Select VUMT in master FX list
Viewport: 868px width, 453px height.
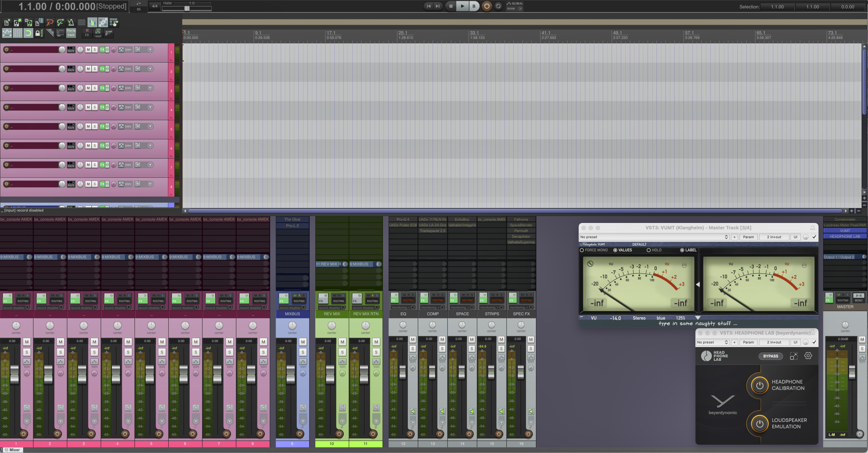(x=845, y=231)
